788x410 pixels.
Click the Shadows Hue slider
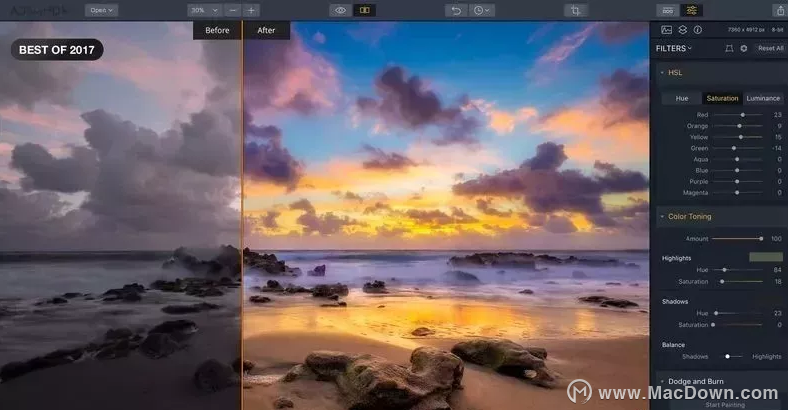[x=738, y=313]
